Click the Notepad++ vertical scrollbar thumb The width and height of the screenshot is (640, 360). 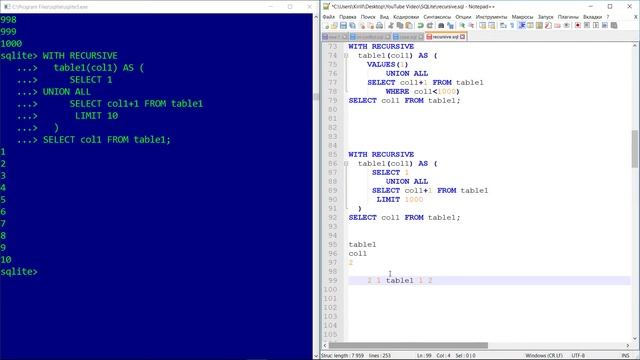pos(635,149)
